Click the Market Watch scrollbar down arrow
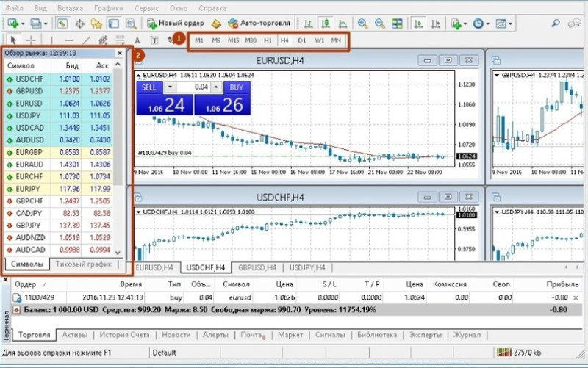Screen dimensions: 588x368 point(118,253)
